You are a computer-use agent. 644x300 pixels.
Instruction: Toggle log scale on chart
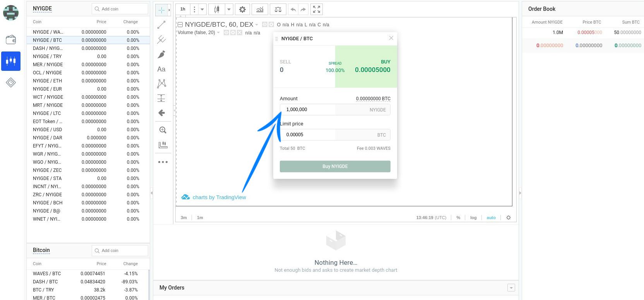click(x=473, y=218)
